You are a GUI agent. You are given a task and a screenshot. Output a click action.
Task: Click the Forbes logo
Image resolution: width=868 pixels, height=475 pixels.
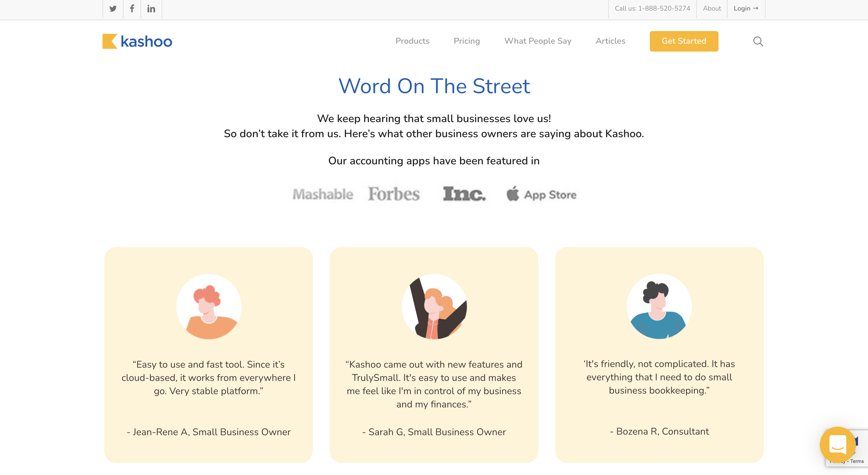(x=394, y=194)
